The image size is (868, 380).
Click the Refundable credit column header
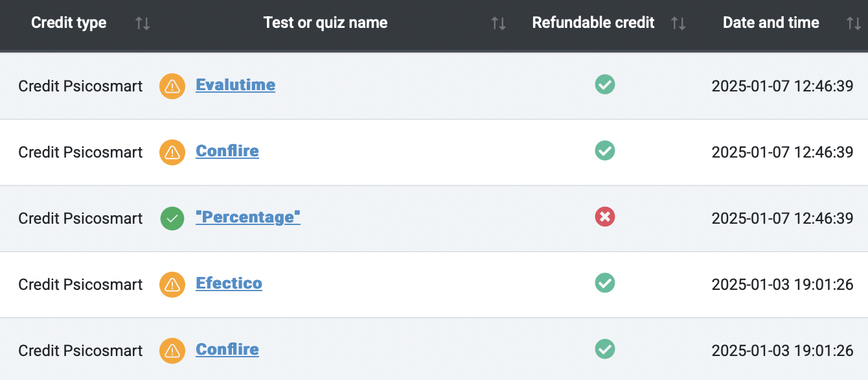593,23
